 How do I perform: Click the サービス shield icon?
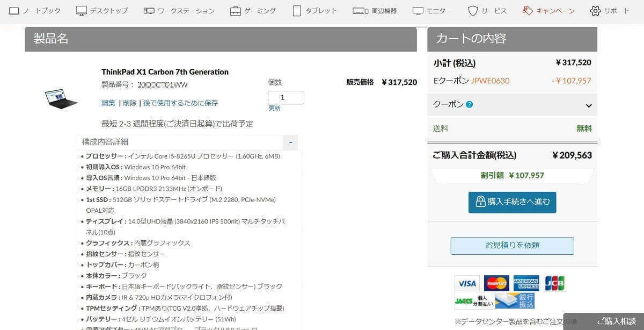[x=473, y=11]
